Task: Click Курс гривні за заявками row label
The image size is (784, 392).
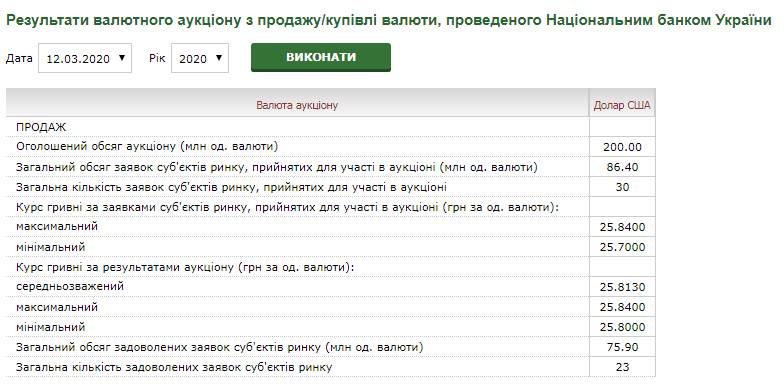Action: pyautogui.click(x=287, y=207)
